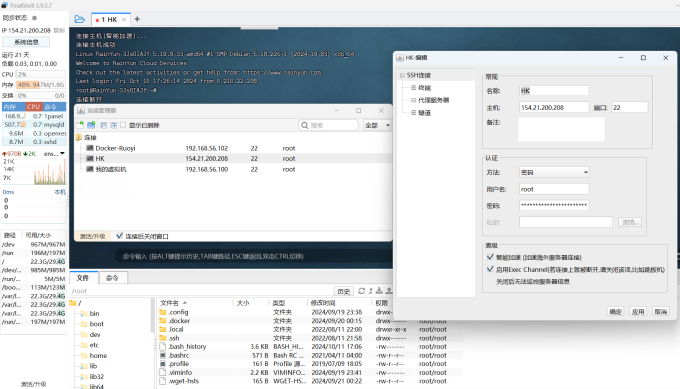
Task: Click the new folder icon in connection manager
Action: pyautogui.click(x=91, y=125)
